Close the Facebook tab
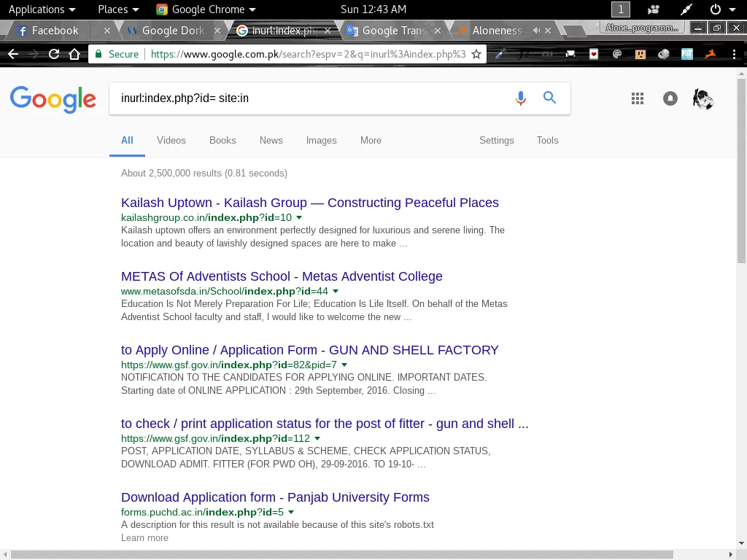The width and height of the screenshot is (747, 560). (107, 31)
